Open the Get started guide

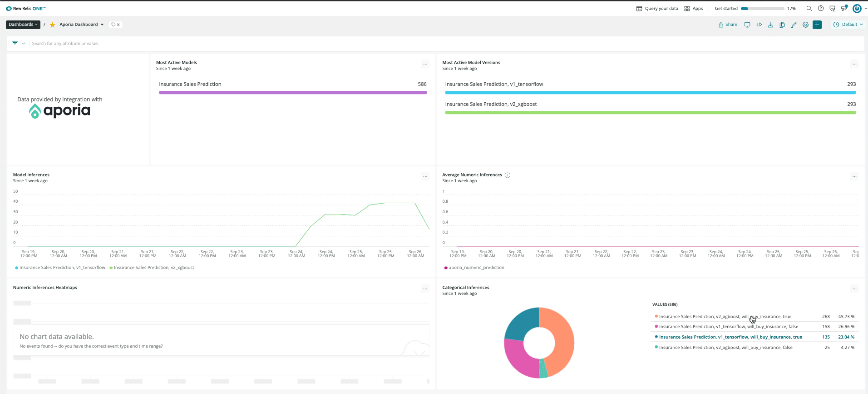click(x=726, y=9)
